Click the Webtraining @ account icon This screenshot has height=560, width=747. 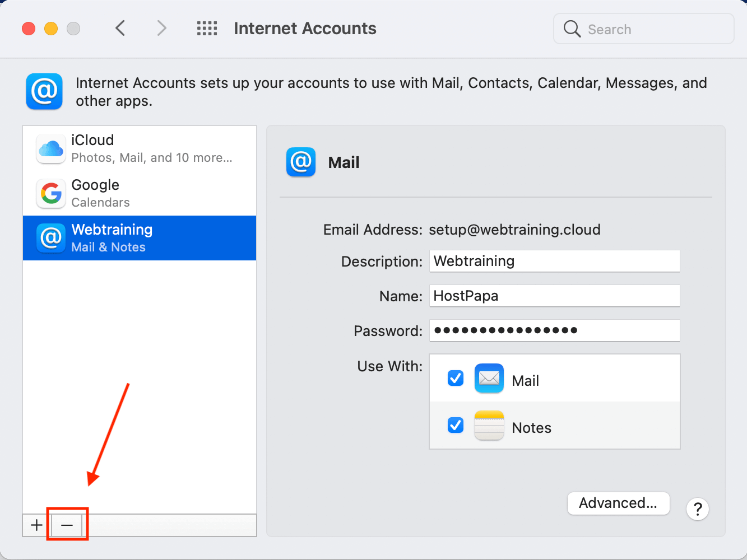(50, 237)
